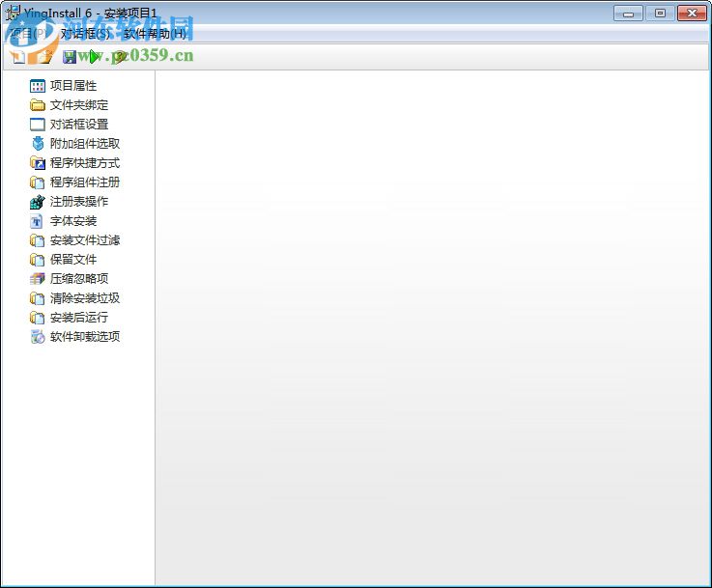Image resolution: width=712 pixels, height=588 pixels.
Task: Open the 对话框(S) menu
Action: (85, 34)
